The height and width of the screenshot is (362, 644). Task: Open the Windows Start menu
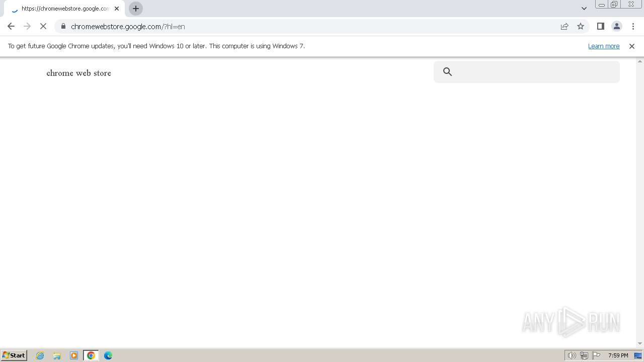point(14,355)
